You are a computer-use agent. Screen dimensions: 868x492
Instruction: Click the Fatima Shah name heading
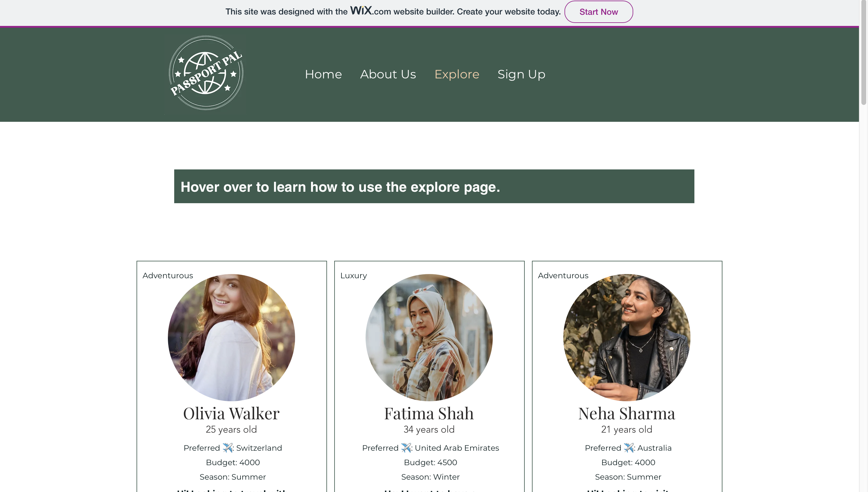429,413
